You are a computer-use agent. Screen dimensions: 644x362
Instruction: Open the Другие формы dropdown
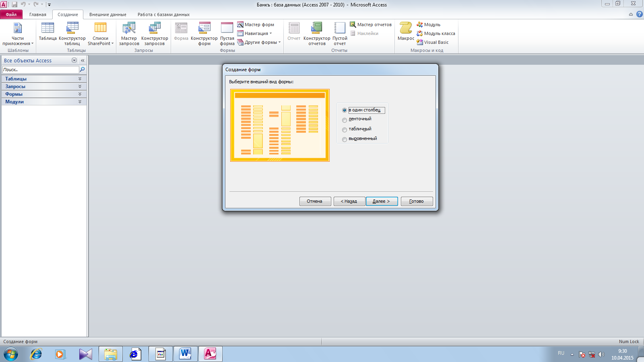point(259,42)
